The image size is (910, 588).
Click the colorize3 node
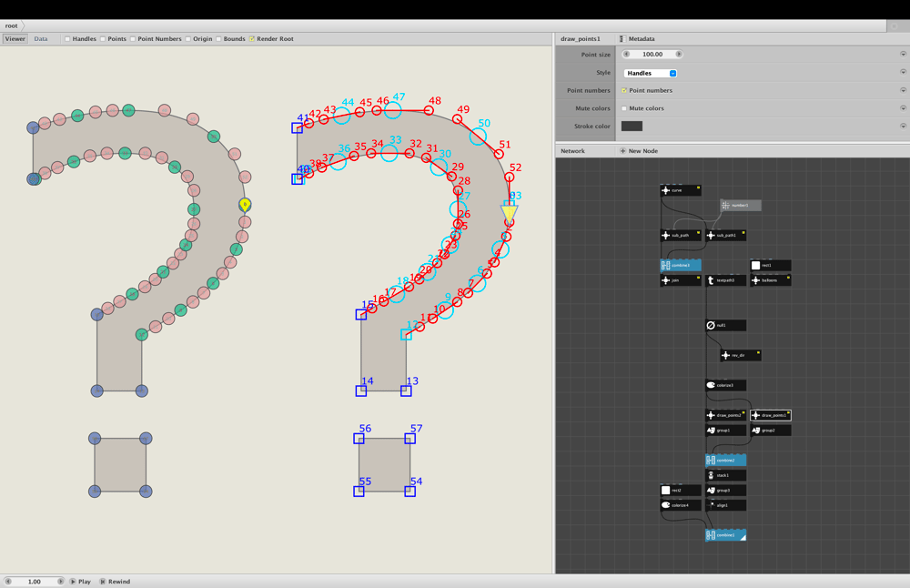pos(725,385)
